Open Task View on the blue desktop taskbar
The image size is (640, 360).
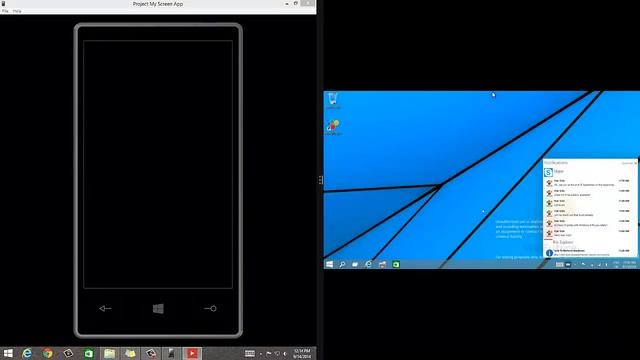coord(355,264)
